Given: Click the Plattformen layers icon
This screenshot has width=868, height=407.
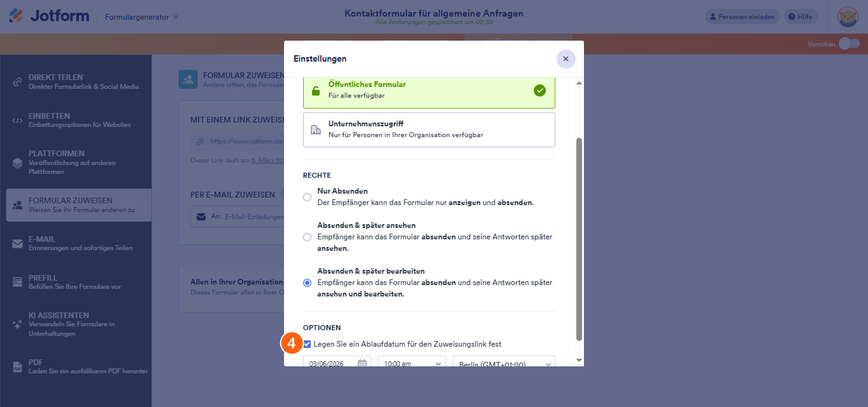Looking at the screenshot, I should [18, 163].
